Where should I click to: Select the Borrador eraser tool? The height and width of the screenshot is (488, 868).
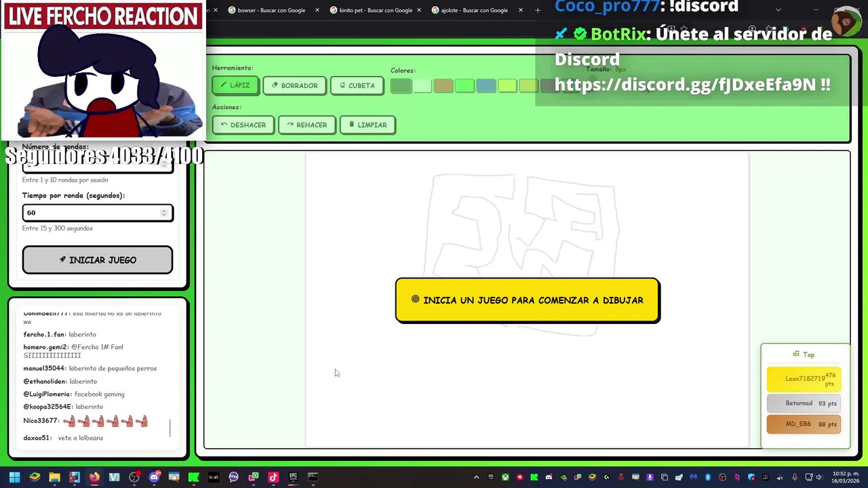(x=294, y=85)
